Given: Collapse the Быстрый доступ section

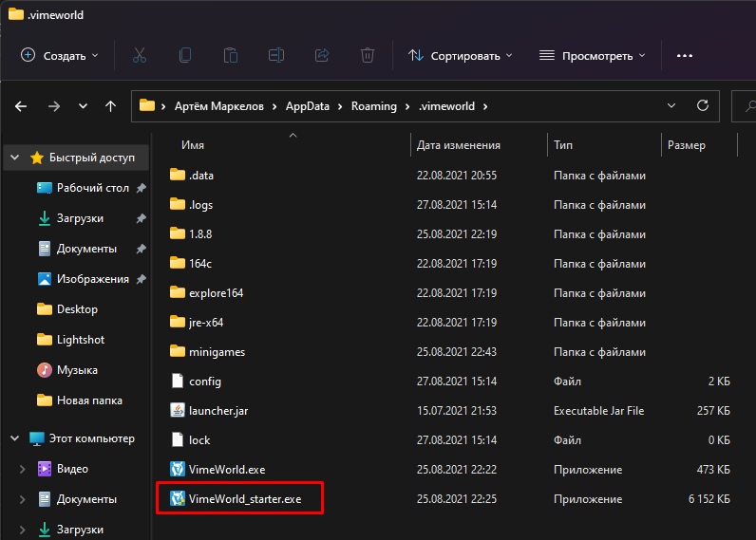Looking at the screenshot, I should (15, 158).
